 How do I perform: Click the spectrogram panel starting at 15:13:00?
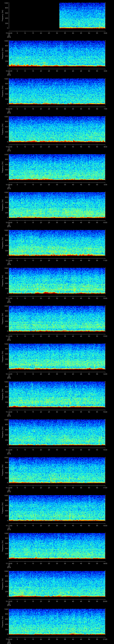click(57, 357)
